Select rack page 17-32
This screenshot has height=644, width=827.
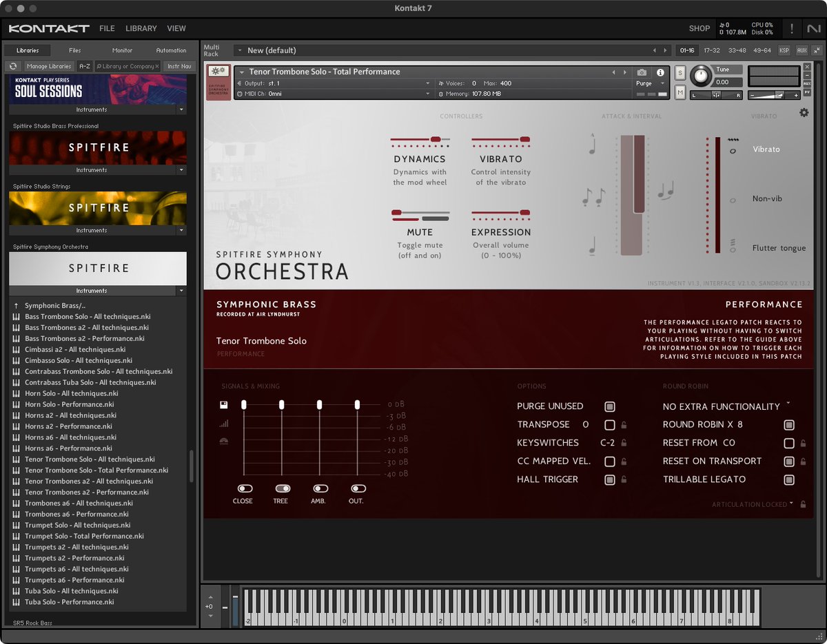pyautogui.click(x=712, y=50)
